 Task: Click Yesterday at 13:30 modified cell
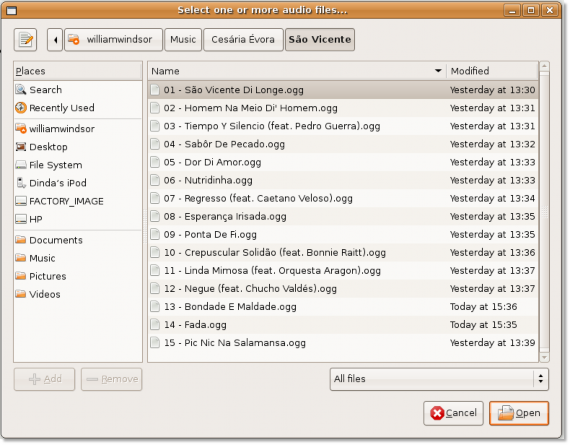(492, 90)
